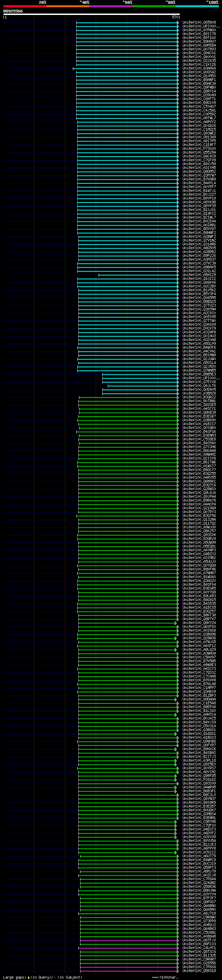
Task: Select hit label UniRef100_Q40001
Action: coord(199,57)
